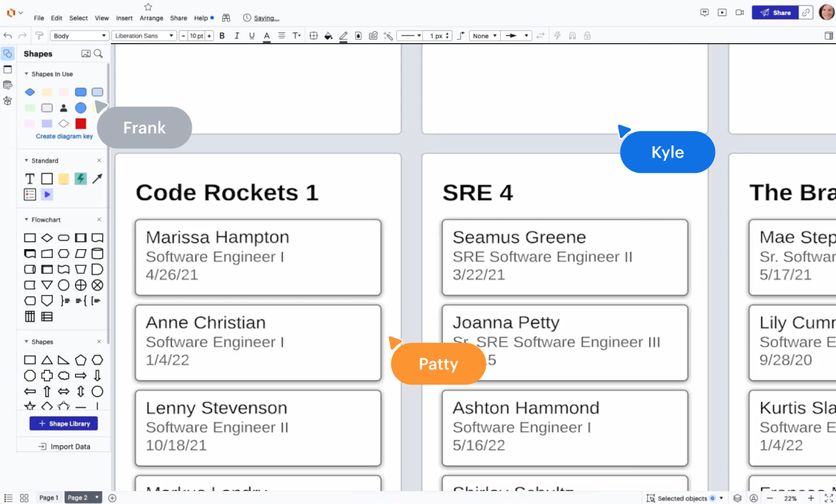This screenshot has width=836, height=504.
Task: Open the Data panel icon in left rail
Action: (x=8, y=85)
